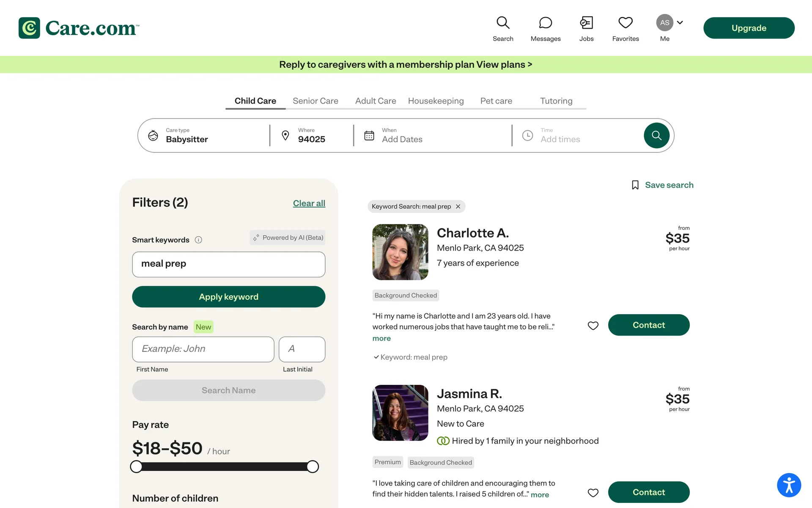Switch to the Senior Care tab
This screenshot has width=812, height=508.
point(315,101)
